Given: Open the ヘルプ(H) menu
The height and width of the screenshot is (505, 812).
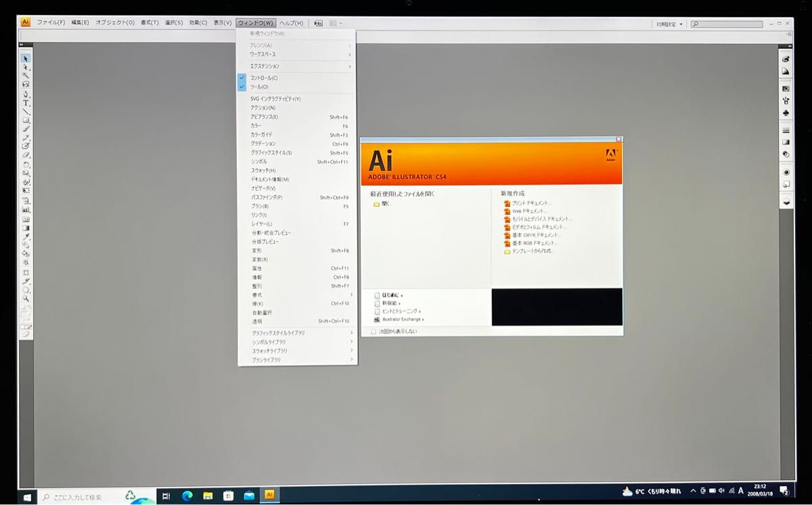Looking at the screenshot, I should coord(292,22).
